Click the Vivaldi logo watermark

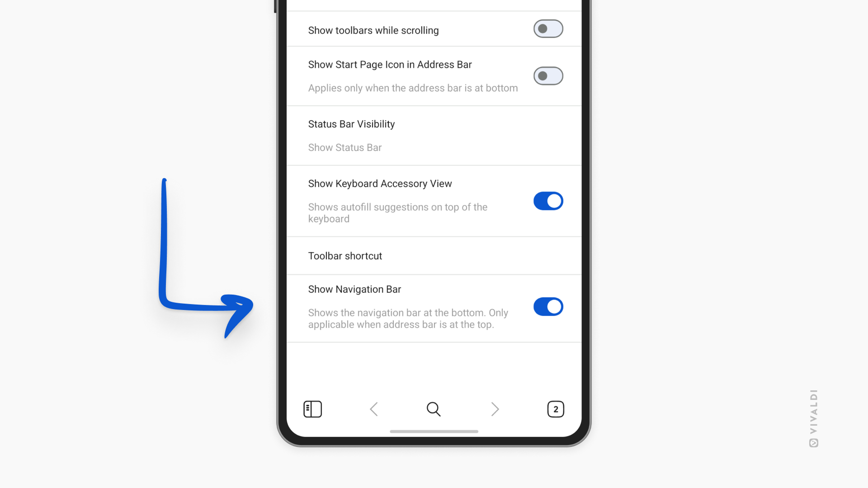pos(814,443)
